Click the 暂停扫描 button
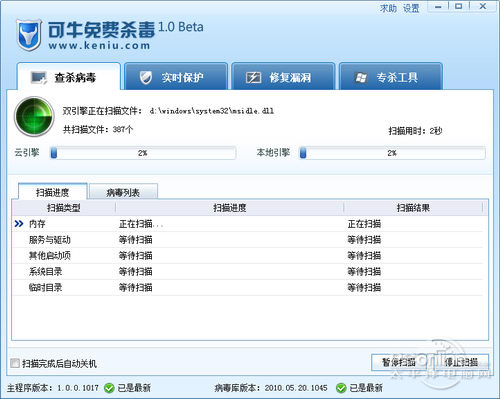 (x=399, y=362)
